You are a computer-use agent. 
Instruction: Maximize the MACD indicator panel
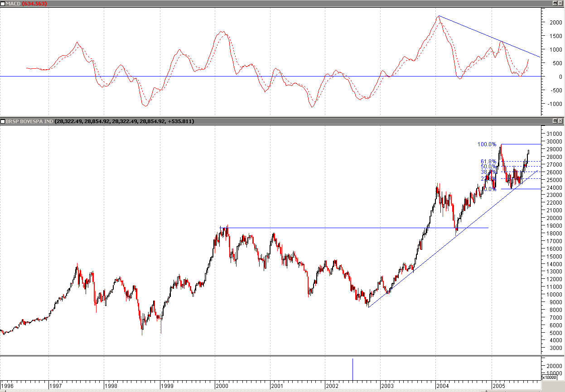tap(555, 3)
